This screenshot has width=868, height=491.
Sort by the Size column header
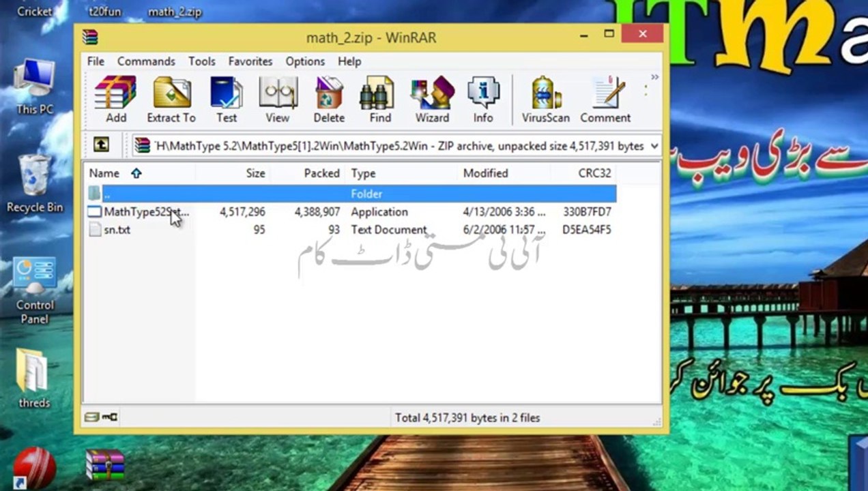coord(255,173)
